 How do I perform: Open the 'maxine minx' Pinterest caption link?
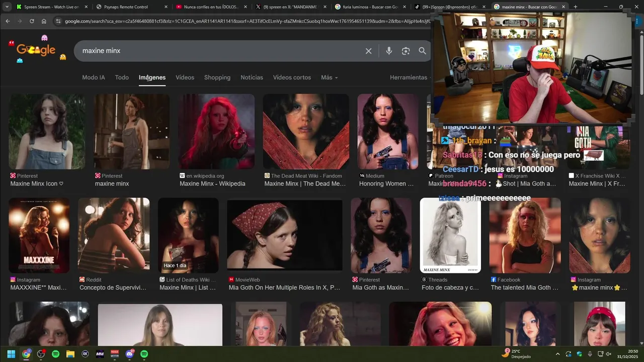point(112,184)
